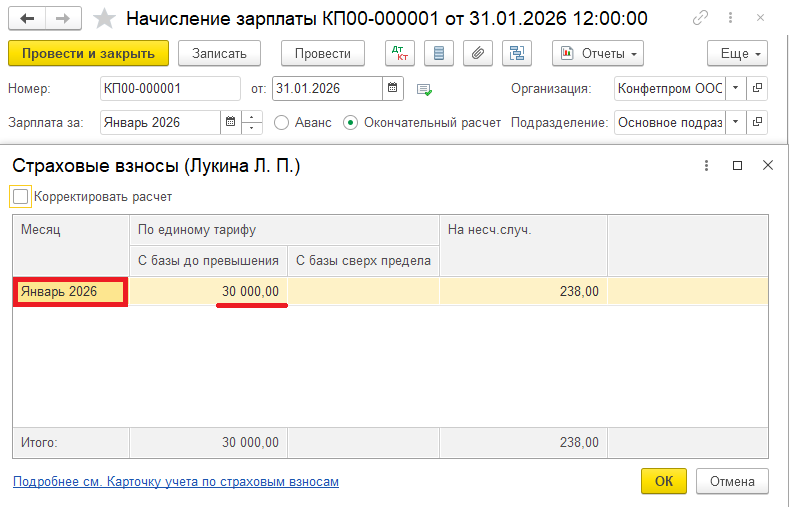Screen dimensions: 789x507
Task: Click Провести и закрыть button
Action: [x=89, y=53]
